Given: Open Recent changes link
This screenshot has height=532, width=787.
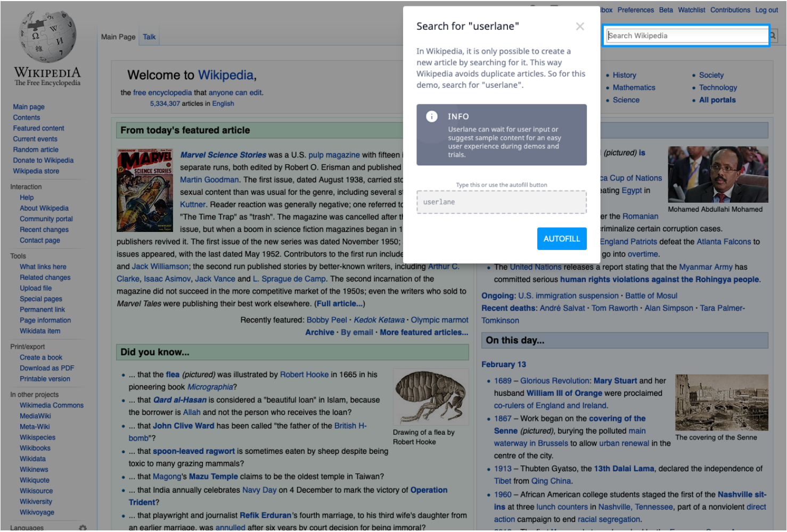Looking at the screenshot, I should click(44, 229).
